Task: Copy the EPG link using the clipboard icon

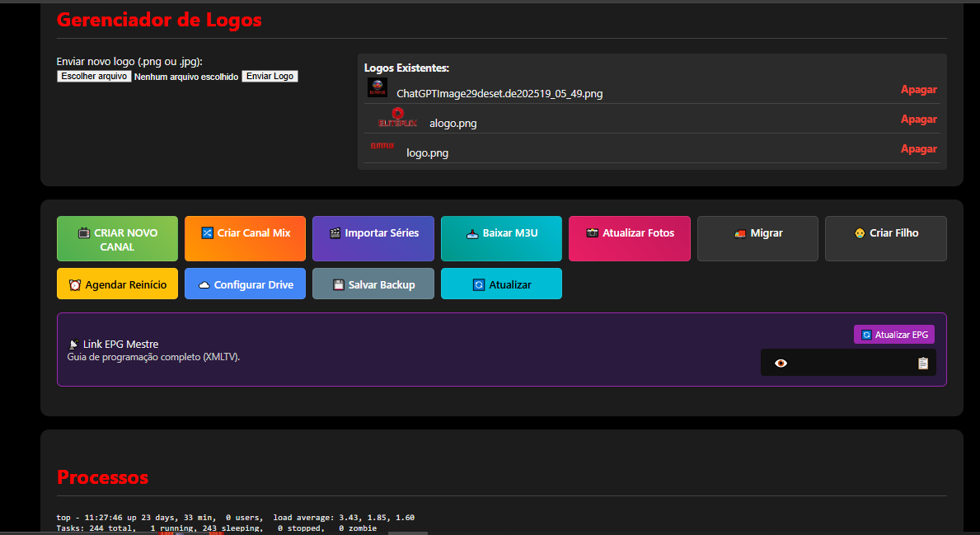Action: [x=922, y=362]
